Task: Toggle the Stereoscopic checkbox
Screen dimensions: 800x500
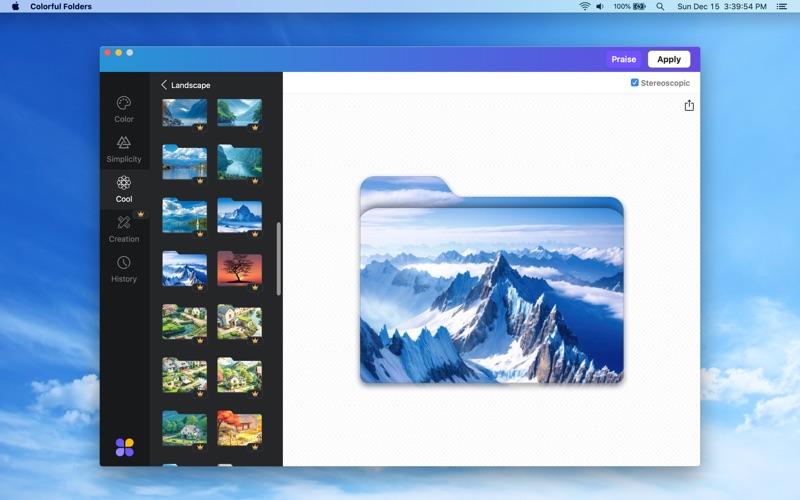Action: click(635, 83)
